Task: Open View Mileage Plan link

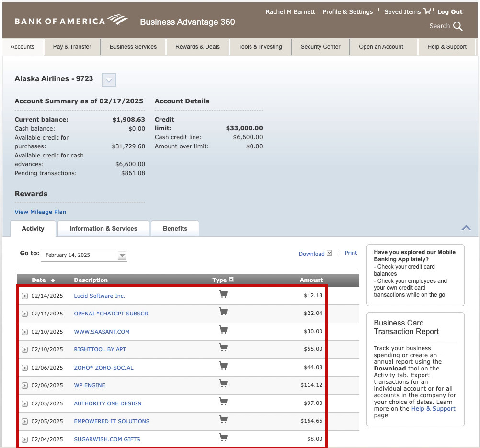Action: [x=40, y=212]
